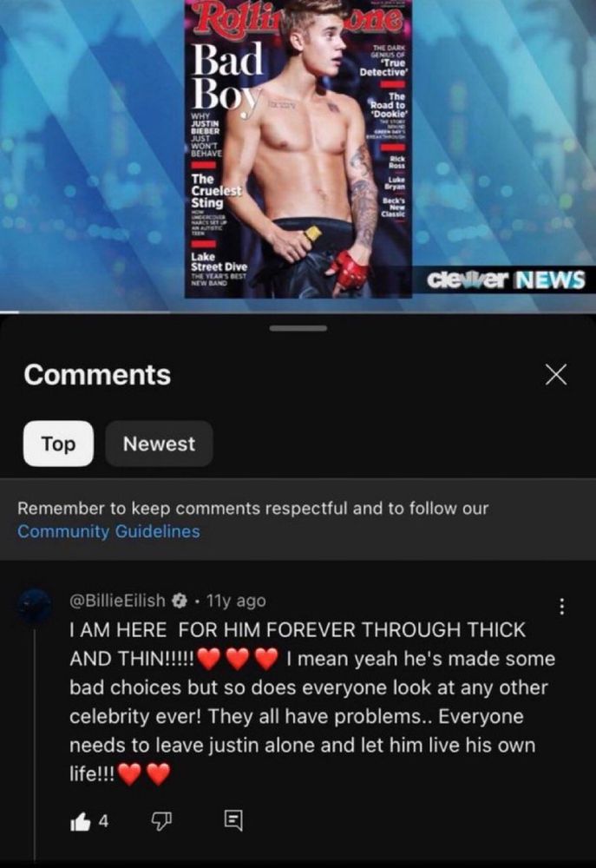Screen dimensions: 596x868
Task: Open the @BillieEilish channel name
Action: pos(117,601)
